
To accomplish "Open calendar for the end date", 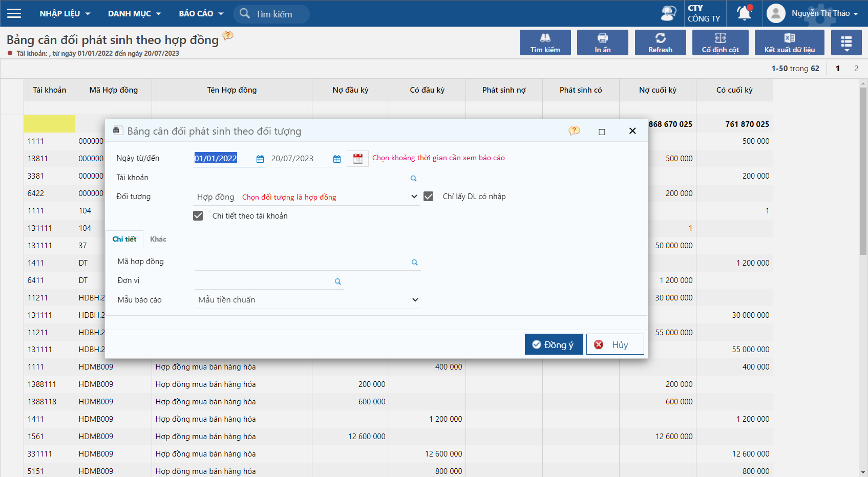I will click(337, 159).
